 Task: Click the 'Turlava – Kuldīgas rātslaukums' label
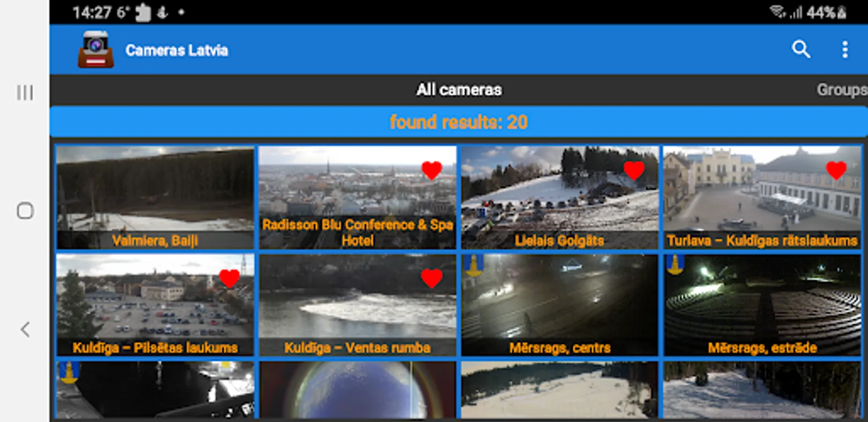tap(762, 241)
